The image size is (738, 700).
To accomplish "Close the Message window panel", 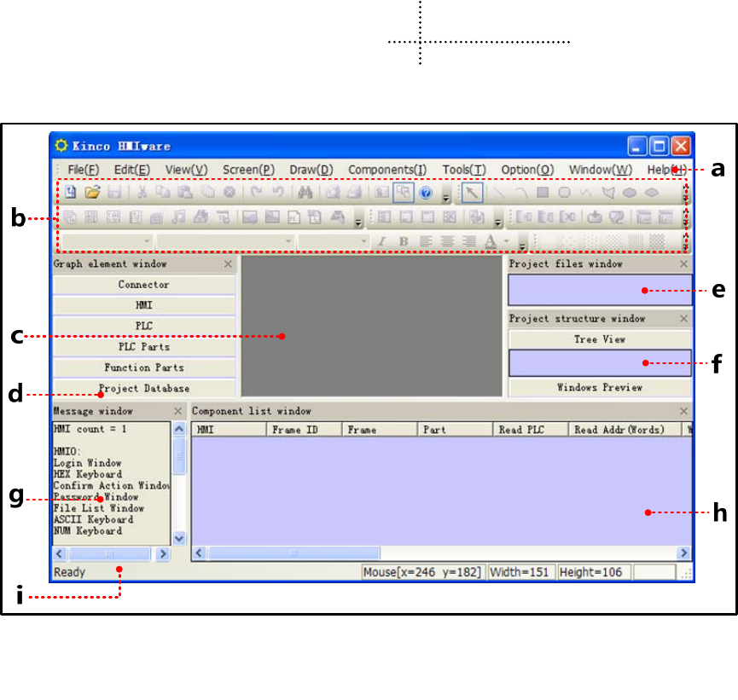I will point(178,411).
